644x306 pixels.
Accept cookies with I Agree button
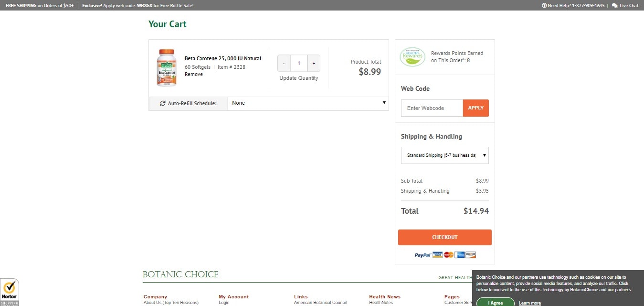(496, 303)
